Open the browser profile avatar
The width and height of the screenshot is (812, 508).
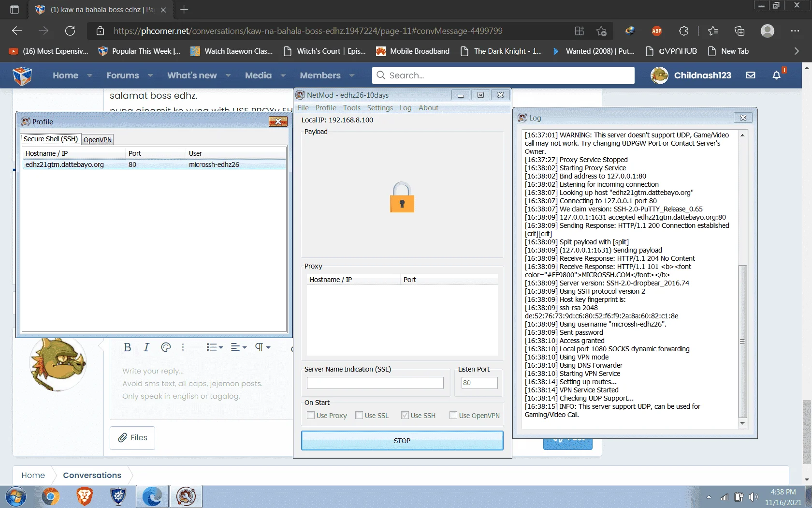coord(768,31)
